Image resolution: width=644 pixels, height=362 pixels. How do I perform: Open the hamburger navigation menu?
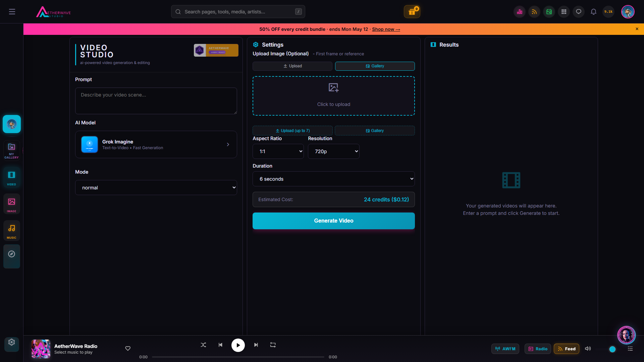[12, 12]
